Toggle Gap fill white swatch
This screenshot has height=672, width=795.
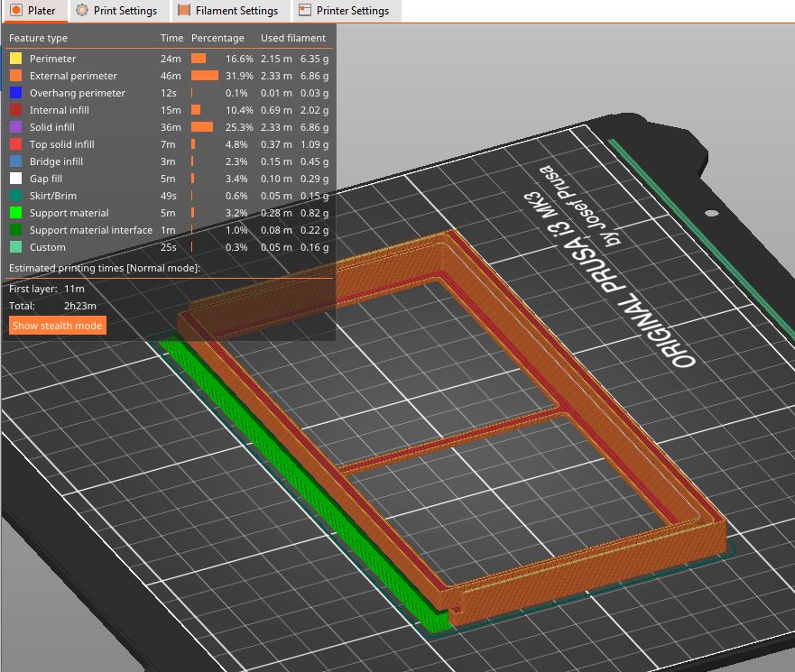[x=15, y=179]
